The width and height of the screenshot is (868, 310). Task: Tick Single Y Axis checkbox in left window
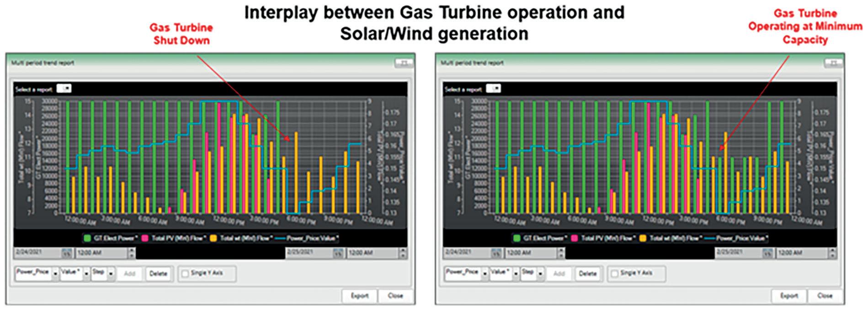click(x=185, y=273)
